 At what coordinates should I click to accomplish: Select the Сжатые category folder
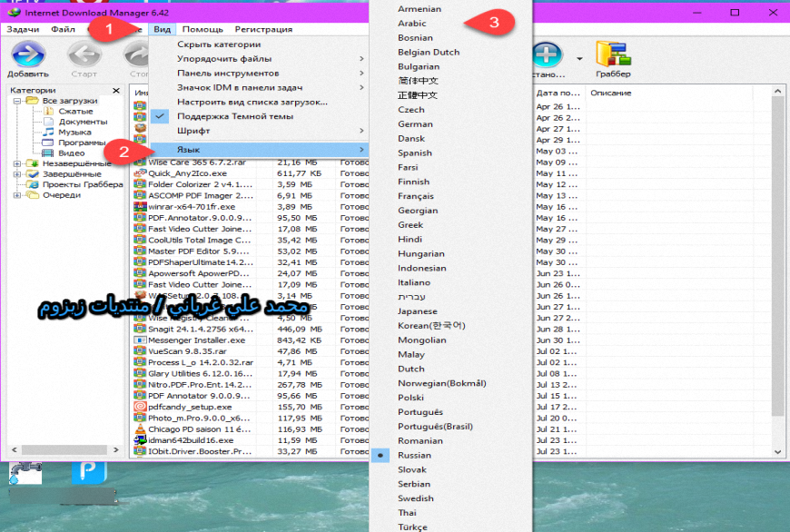[x=75, y=111]
